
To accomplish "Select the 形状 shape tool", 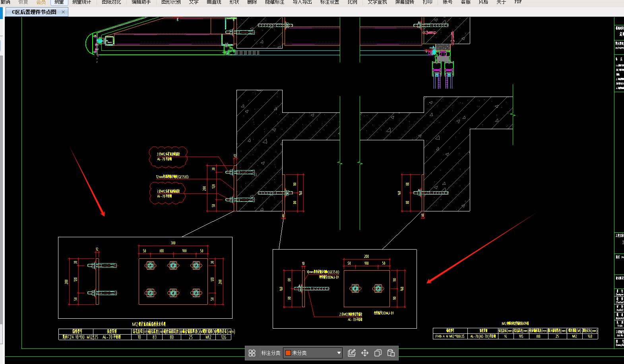I will coord(234,2).
